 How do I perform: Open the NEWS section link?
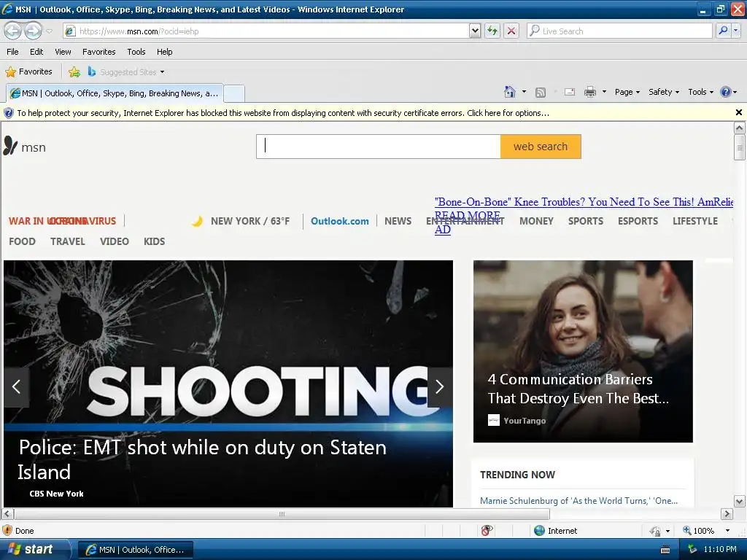(x=398, y=221)
